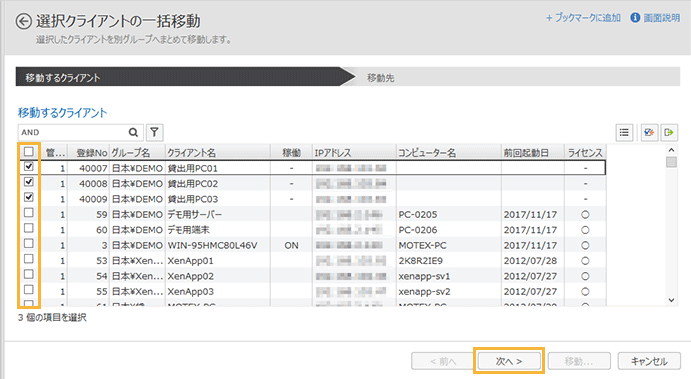Click the license circle in WIN-95HMC80L46V row

pyautogui.click(x=585, y=245)
